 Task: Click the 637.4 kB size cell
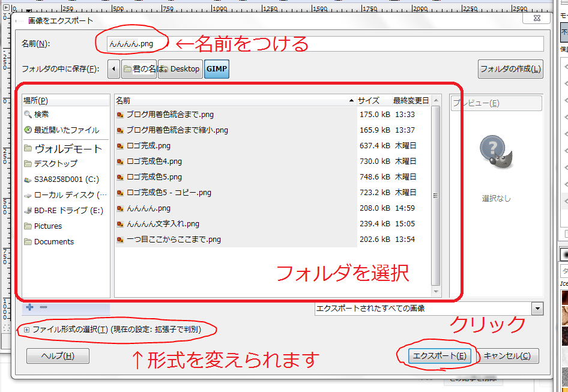[375, 146]
